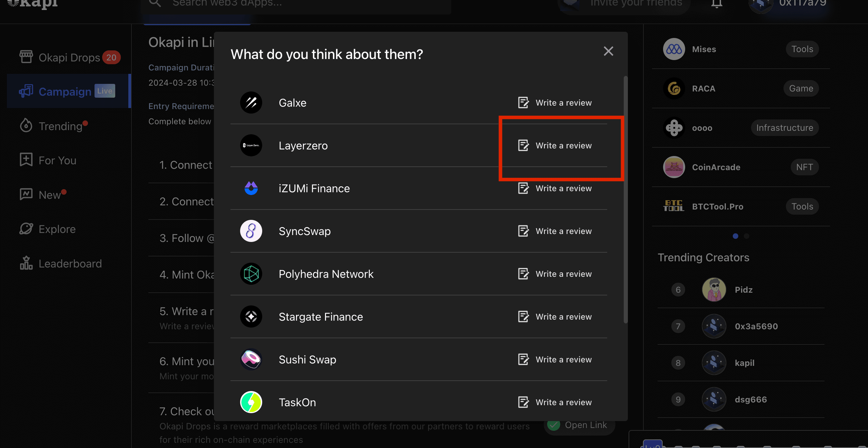
Task: Click the search dApps field
Action: coord(296,4)
